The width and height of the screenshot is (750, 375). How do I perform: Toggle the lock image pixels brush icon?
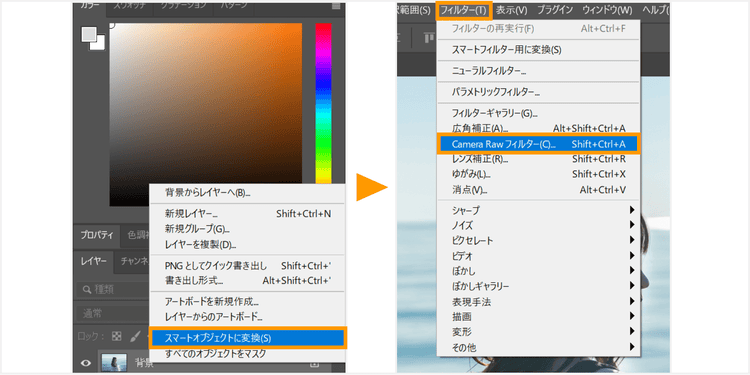(135, 336)
